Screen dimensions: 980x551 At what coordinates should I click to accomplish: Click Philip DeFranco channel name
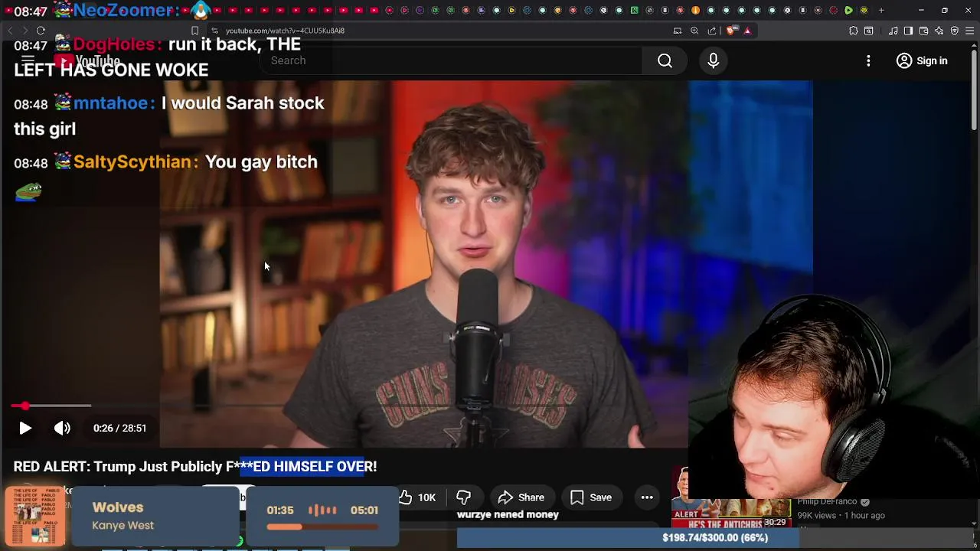click(827, 502)
